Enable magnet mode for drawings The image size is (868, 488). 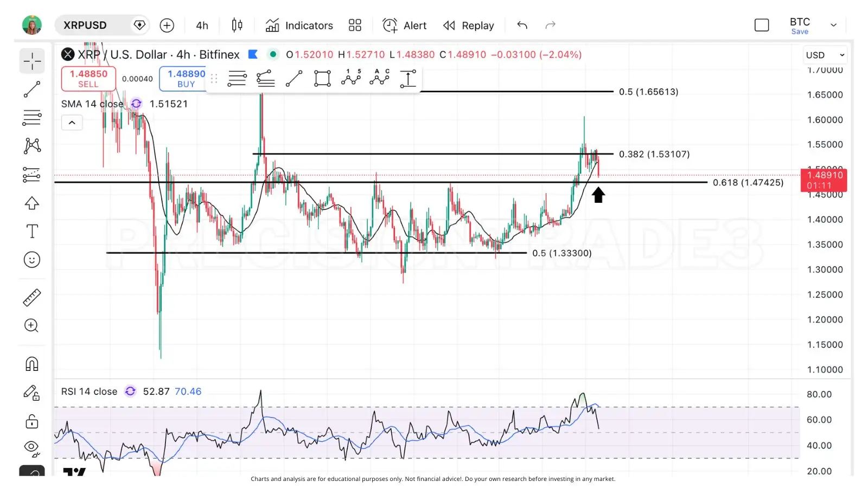click(x=31, y=363)
